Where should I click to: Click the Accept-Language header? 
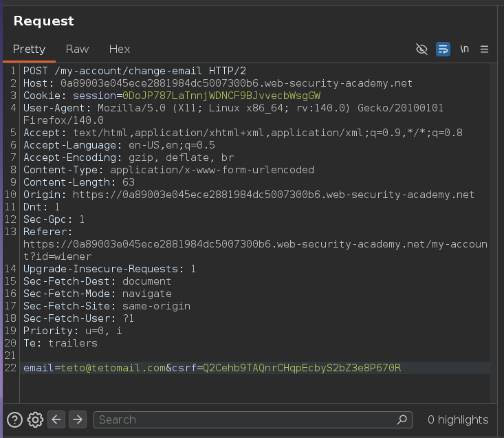click(x=119, y=145)
